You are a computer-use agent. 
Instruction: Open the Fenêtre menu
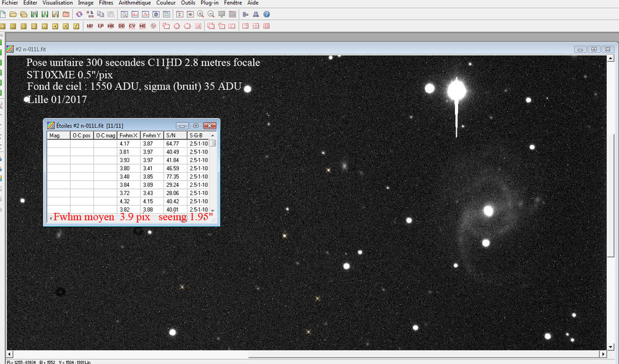coord(233,2)
